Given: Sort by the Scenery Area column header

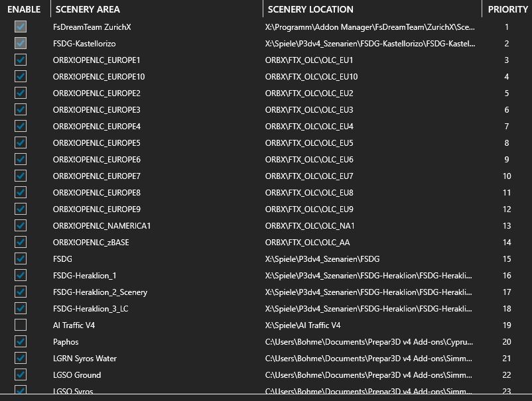Looking at the screenshot, I should coord(88,9).
